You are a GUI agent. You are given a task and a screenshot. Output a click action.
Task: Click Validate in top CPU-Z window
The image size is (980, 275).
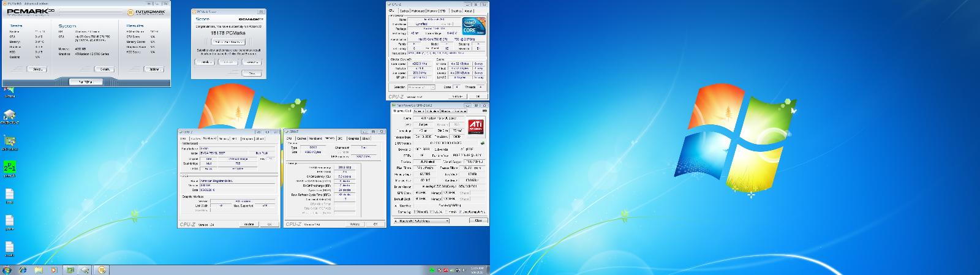pyautogui.click(x=458, y=96)
